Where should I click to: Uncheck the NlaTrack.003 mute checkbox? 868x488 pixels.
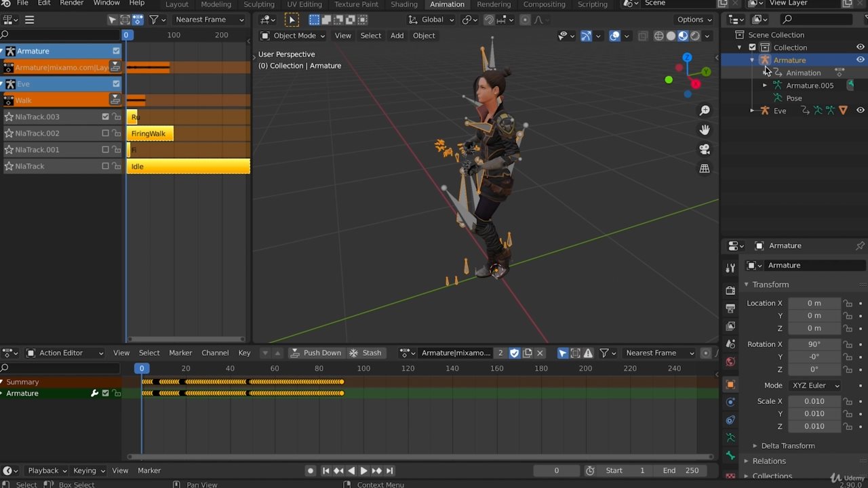point(105,117)
